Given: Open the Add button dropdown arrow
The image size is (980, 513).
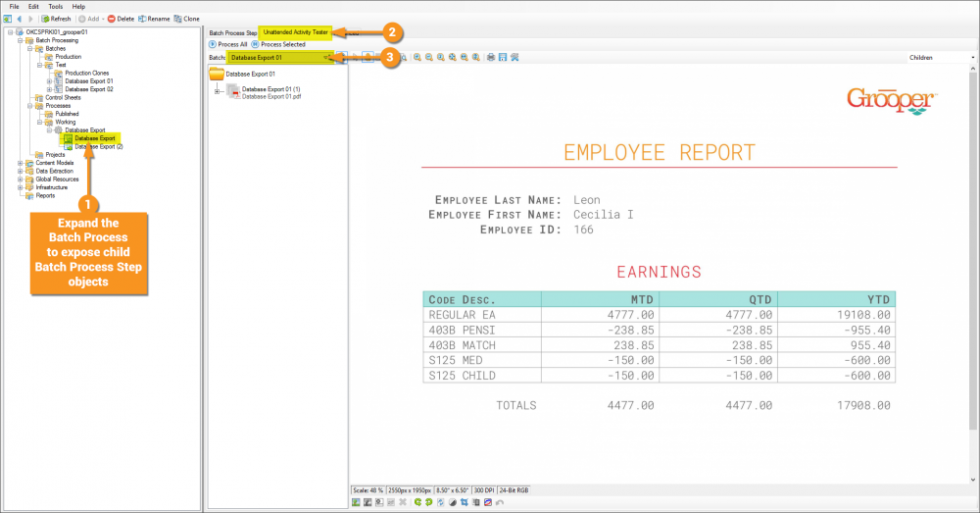Looking at the screenshot, I should tap(103, 19).
